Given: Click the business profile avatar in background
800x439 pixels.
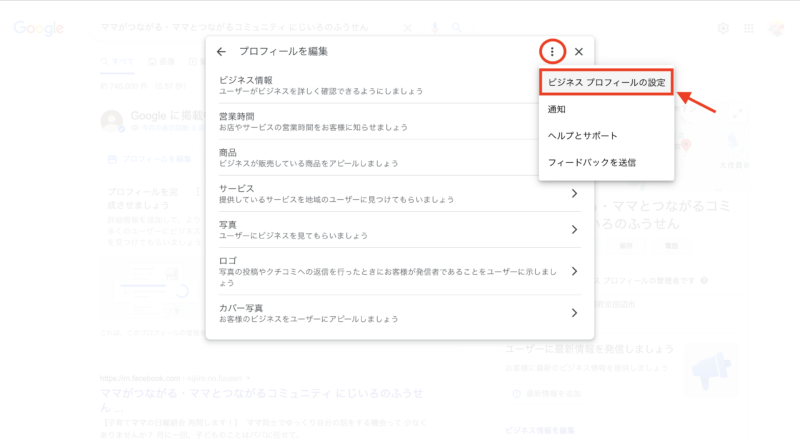Looking at the screenshot, I should (x=112, y=121).
